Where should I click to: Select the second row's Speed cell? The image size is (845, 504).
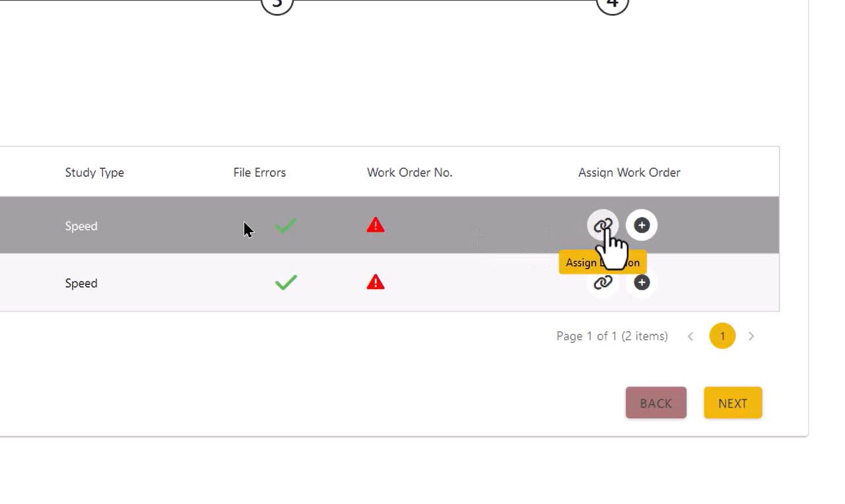tap(81, 284)
